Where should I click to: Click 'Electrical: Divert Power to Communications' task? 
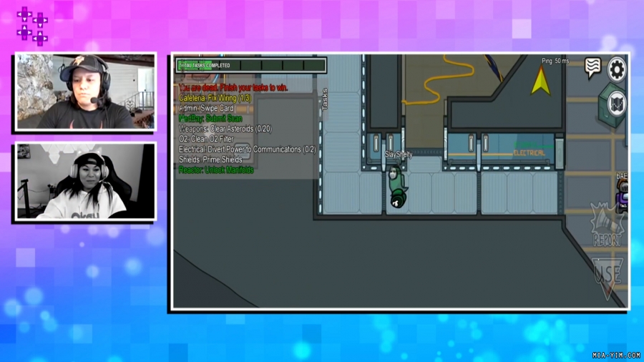coord(247,150)
